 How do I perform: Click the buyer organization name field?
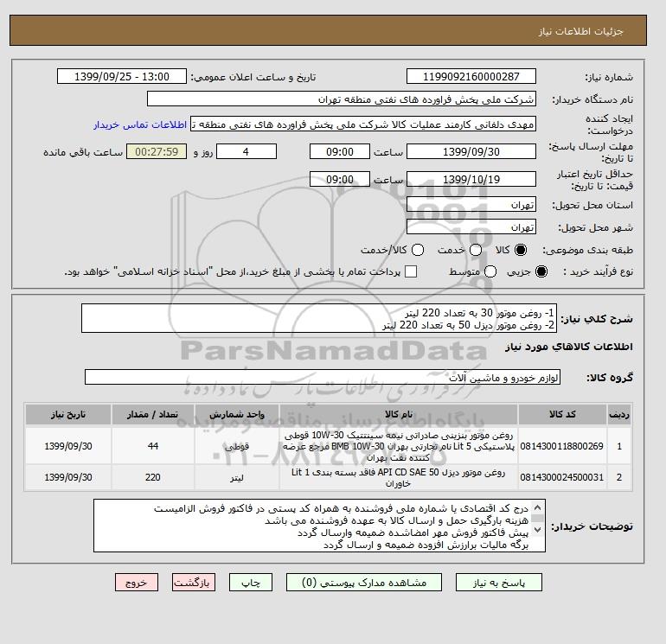tap(342, 99)
